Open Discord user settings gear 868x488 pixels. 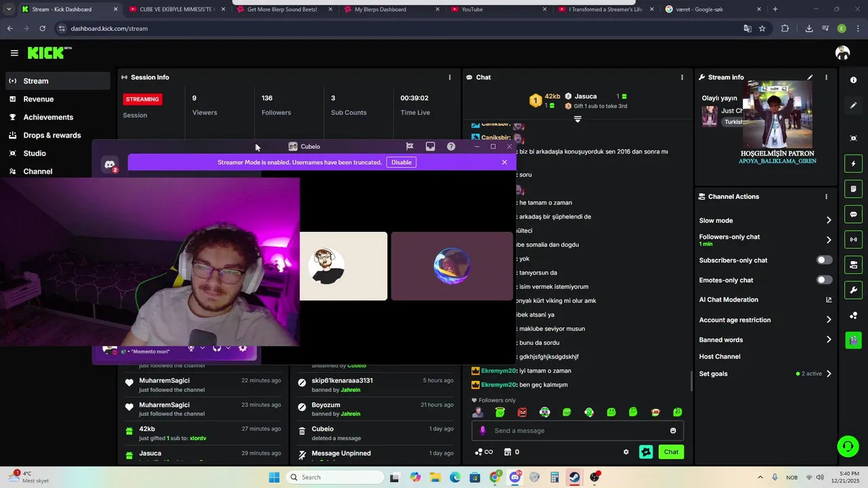pyautogui.click(x=242, y=348)
